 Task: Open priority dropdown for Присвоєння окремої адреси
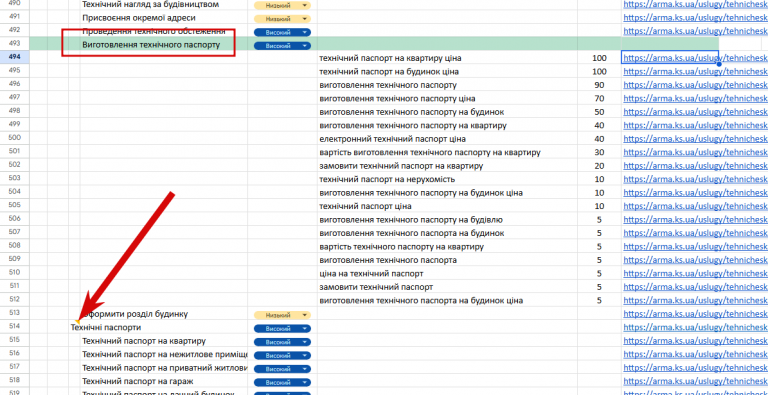[x=282, y=19]
